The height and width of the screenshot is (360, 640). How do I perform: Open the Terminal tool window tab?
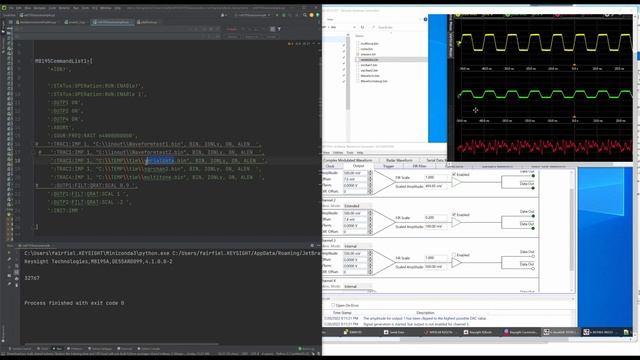125,349
